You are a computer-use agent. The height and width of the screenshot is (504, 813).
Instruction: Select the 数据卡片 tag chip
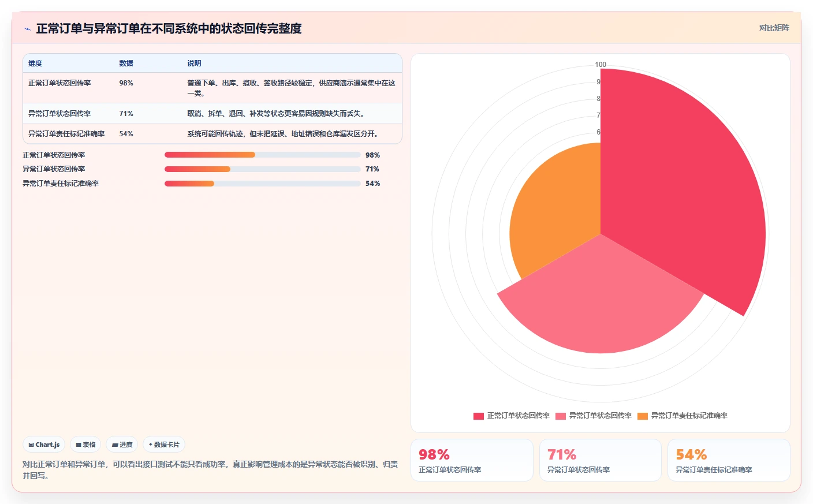pyautogui.click(x=164, y=445)
